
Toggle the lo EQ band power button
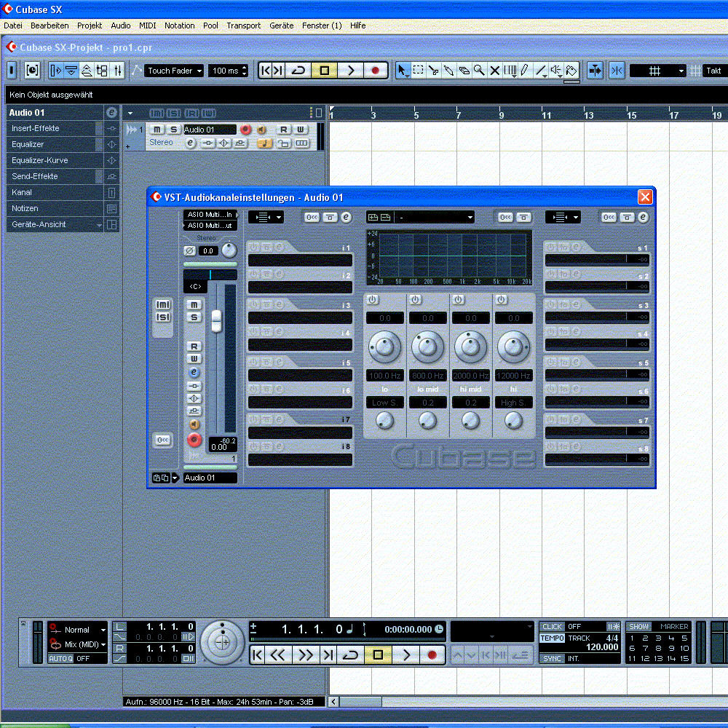point(372,300)
